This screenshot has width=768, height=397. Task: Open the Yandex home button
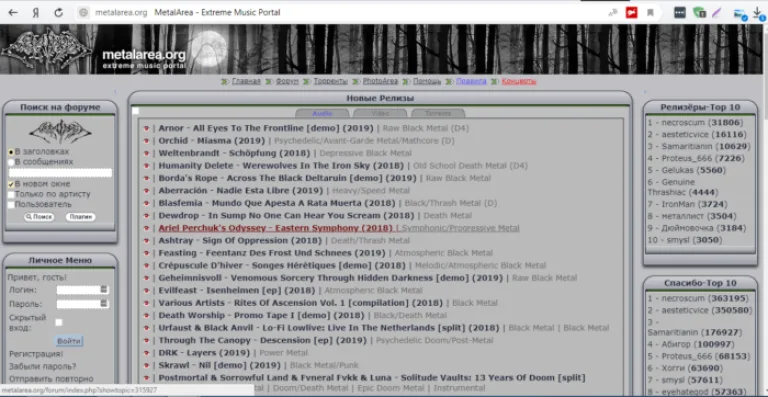[x=36, y=13]
